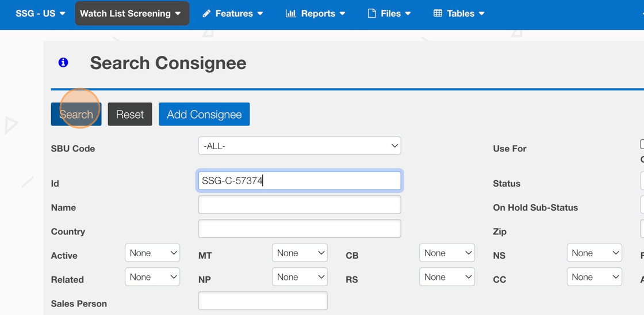Click the Reset button
The image size is (644, 315).
(x=130, y=114)
